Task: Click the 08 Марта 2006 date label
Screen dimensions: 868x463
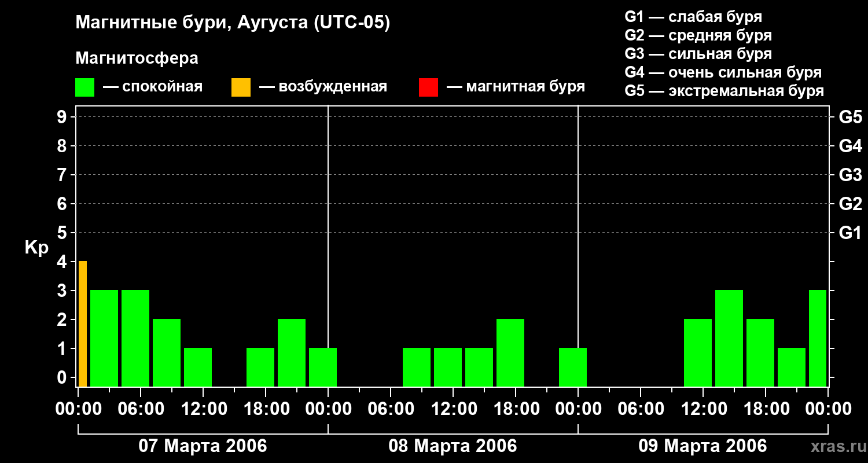Action: [x=453, y=446]
